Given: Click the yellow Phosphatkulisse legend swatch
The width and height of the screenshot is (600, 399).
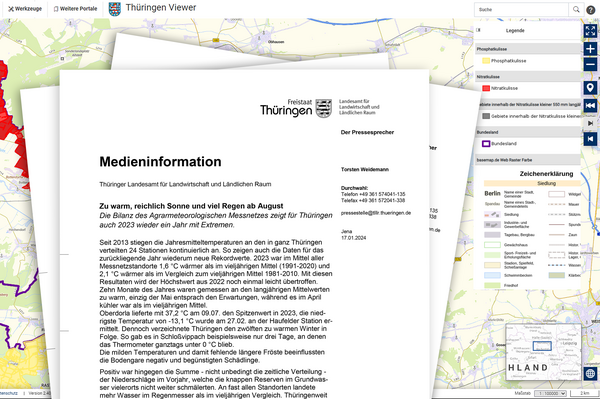Looking at the screenshot, I should (486, 61).
